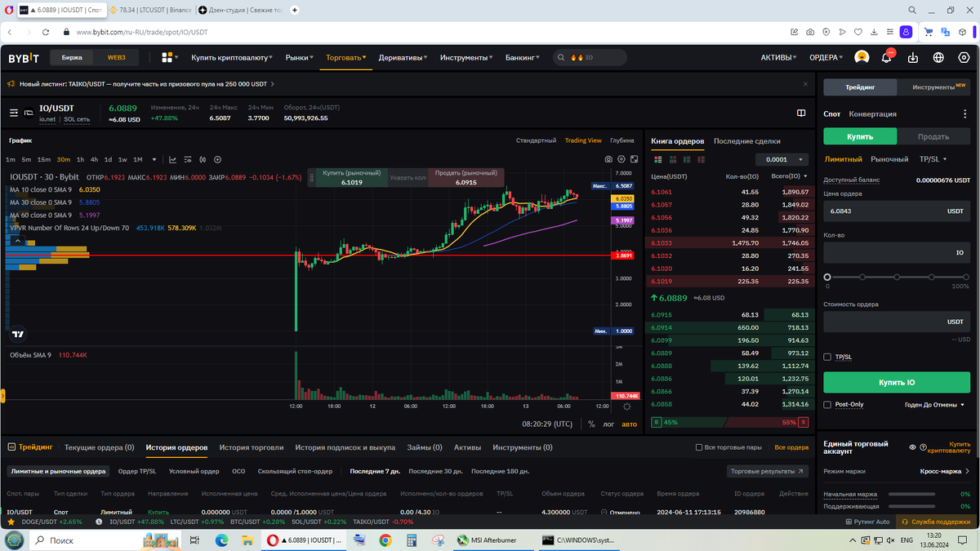Open the user profile avatar
The image size is (980, 551).
coord(862,58)
